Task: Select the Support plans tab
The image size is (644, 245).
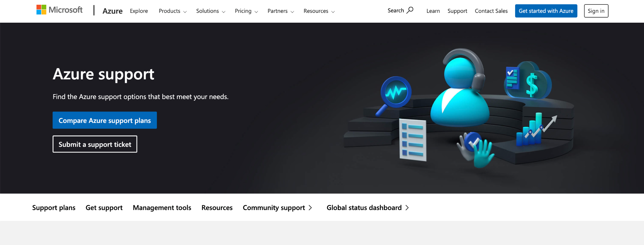Action: [54, 208]
